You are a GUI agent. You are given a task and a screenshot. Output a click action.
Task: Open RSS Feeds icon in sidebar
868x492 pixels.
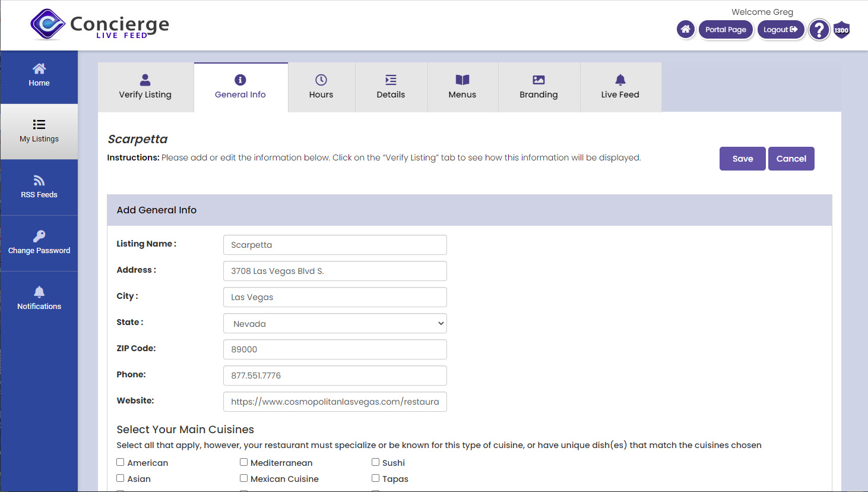click(x=39, y=180)
